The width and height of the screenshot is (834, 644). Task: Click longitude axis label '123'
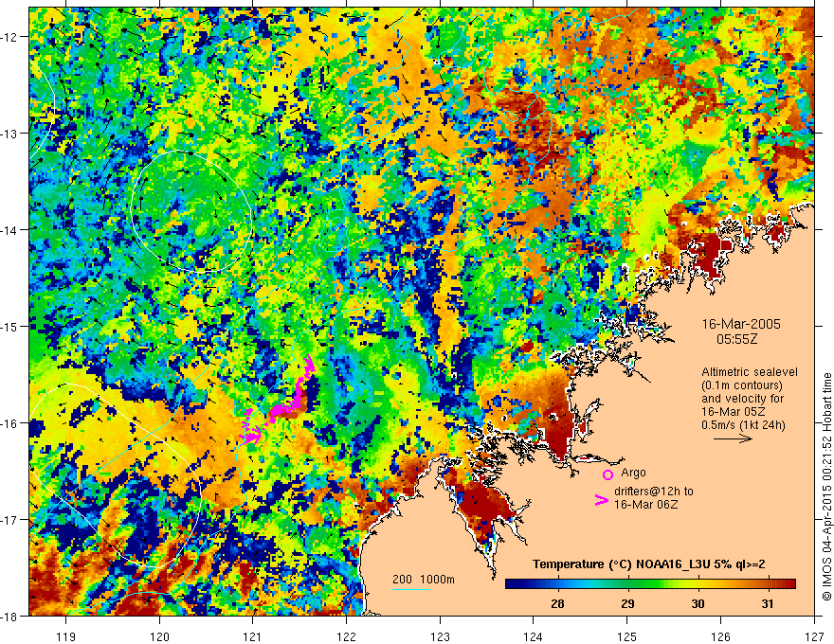440,636
